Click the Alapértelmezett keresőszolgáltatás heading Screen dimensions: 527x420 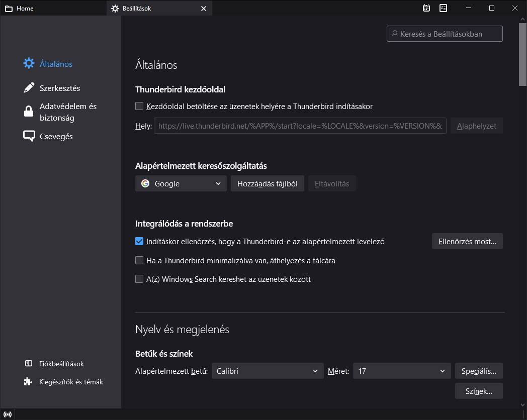coord(201,166)
